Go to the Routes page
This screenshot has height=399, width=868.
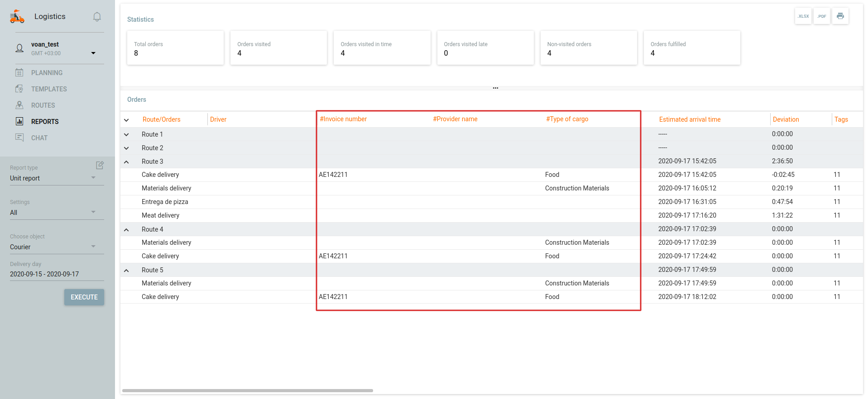coord(43,105)
